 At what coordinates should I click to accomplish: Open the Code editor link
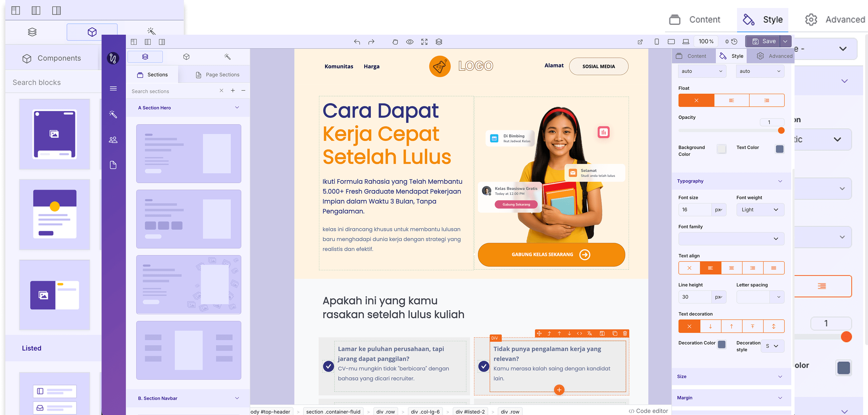coord(648,411)
